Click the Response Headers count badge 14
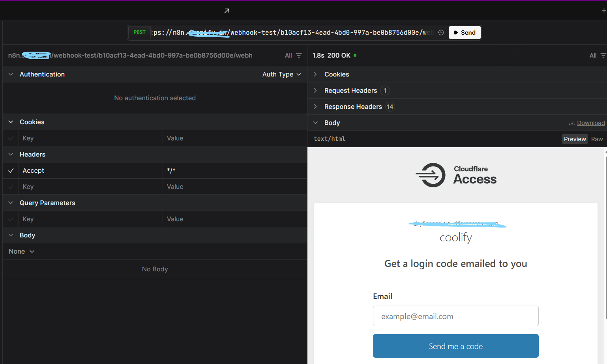Image resolution: width=607 pixels, height=364 pixels. click(390, 107)
